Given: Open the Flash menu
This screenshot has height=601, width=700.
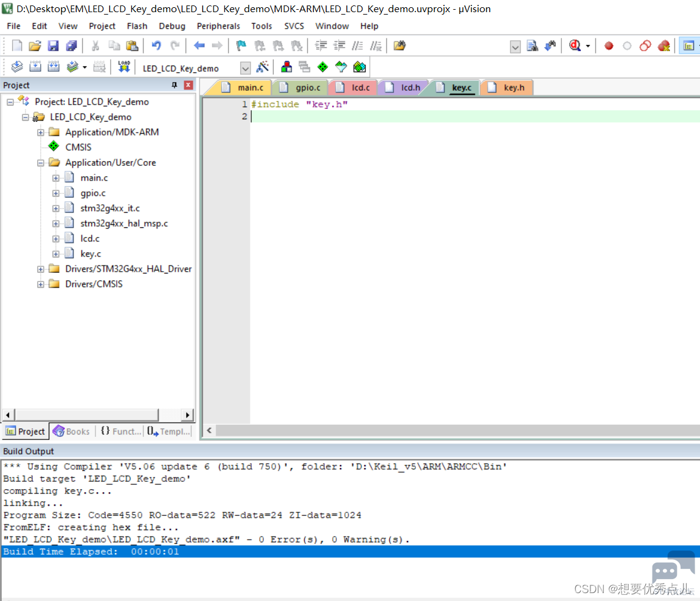Looking at the screenshot, I should 137,26.
